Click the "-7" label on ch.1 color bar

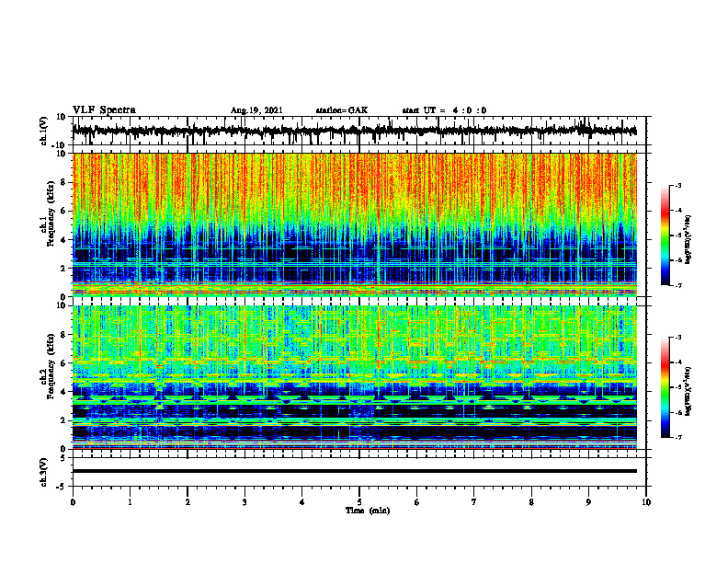click(x=677, y=285)
